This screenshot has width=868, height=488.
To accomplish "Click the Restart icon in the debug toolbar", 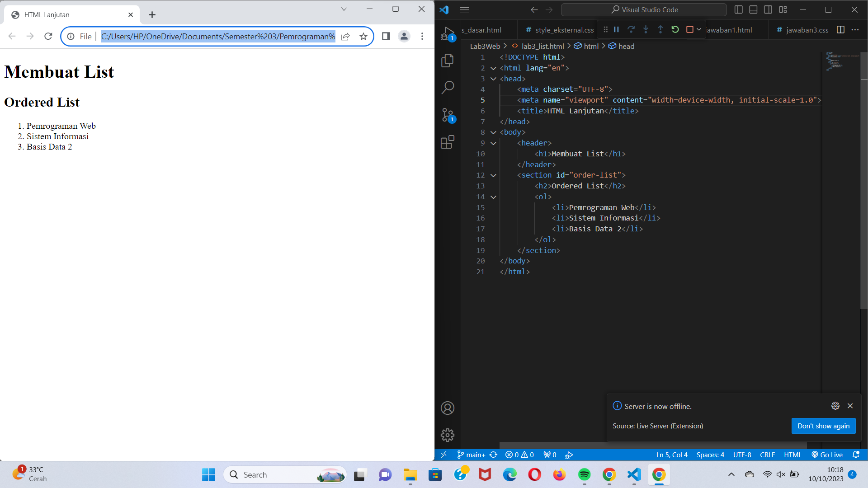I will tap(675, 29).
